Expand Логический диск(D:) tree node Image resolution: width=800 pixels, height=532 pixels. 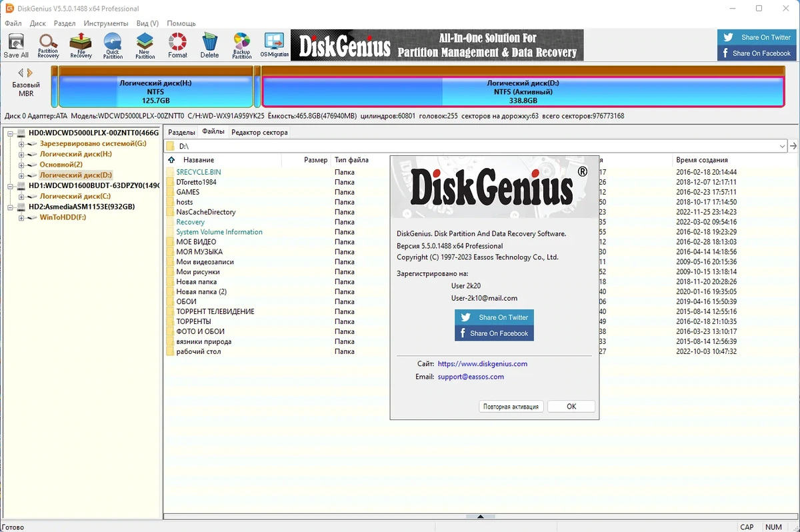[21, 175]
